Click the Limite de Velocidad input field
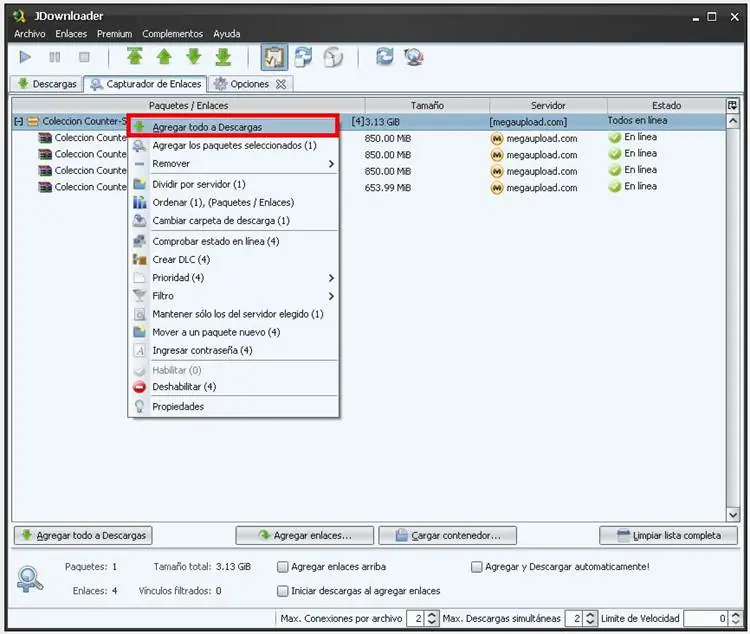 click(x=706, y=619)
